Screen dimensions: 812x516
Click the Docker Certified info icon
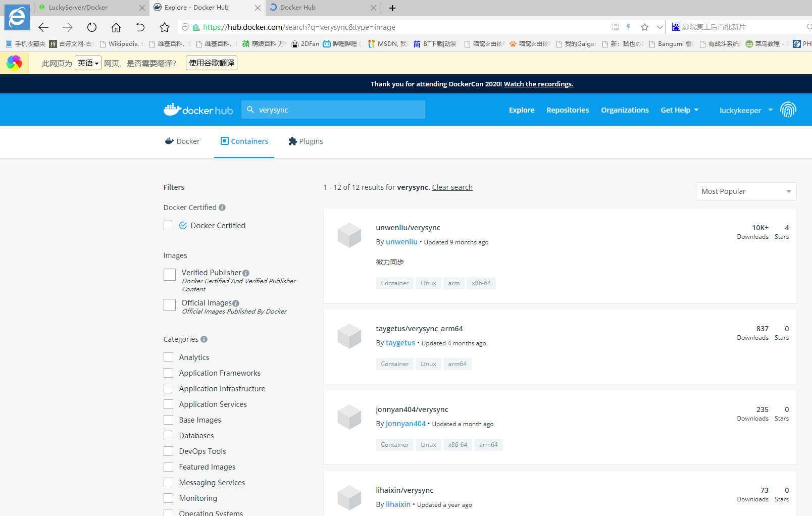222,208
